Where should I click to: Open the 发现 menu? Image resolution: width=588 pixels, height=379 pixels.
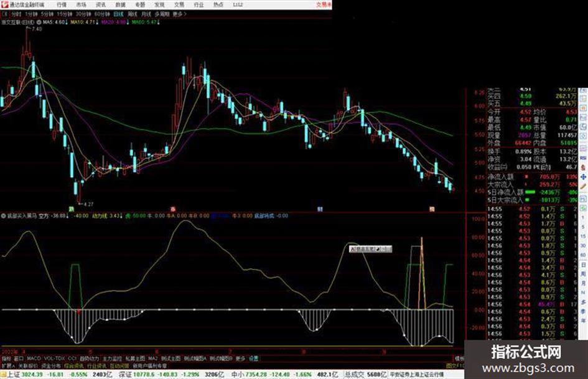[x=160, y=4]
